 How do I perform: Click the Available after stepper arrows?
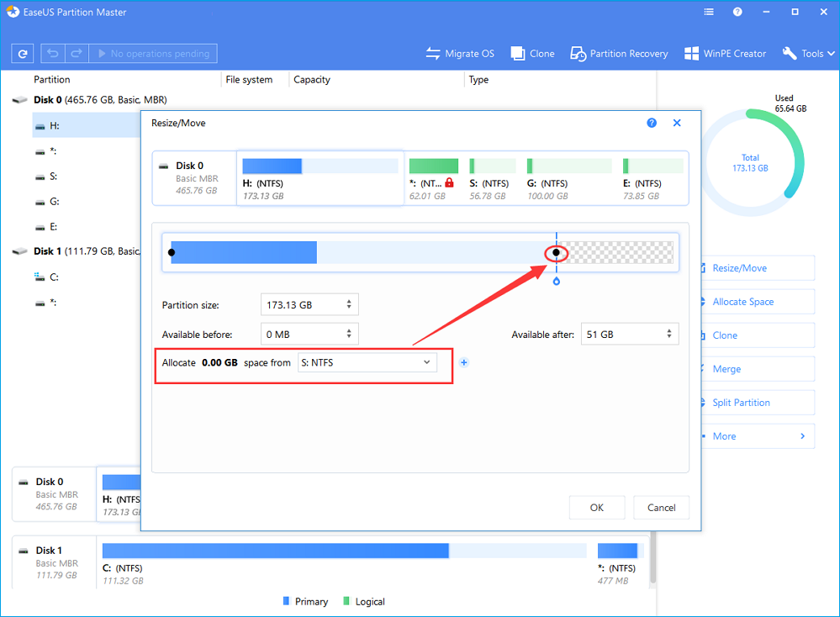click(669, 334)
